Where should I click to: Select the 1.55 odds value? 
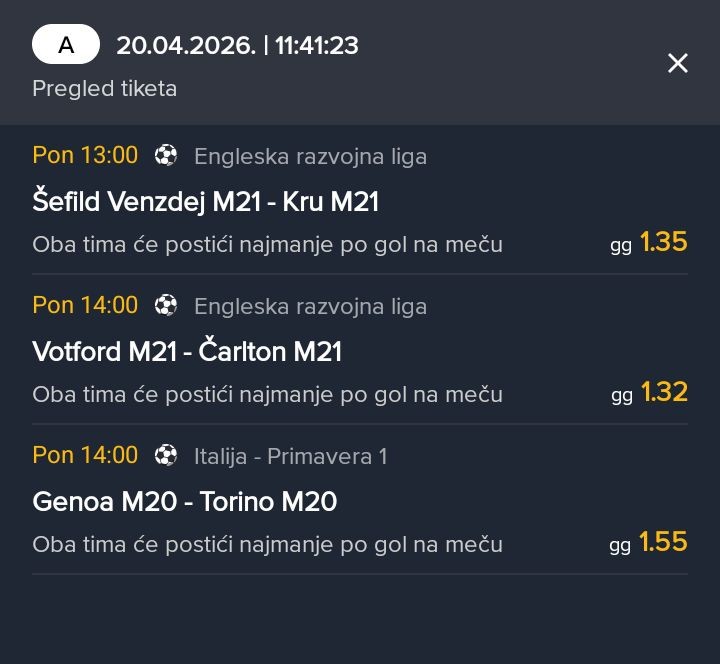click(664, 542)
